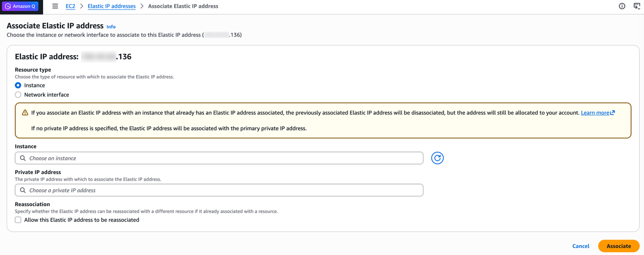Click the warning triangle icon in alert
Viewport: 644px width, 255px height.
coord(25,113)
